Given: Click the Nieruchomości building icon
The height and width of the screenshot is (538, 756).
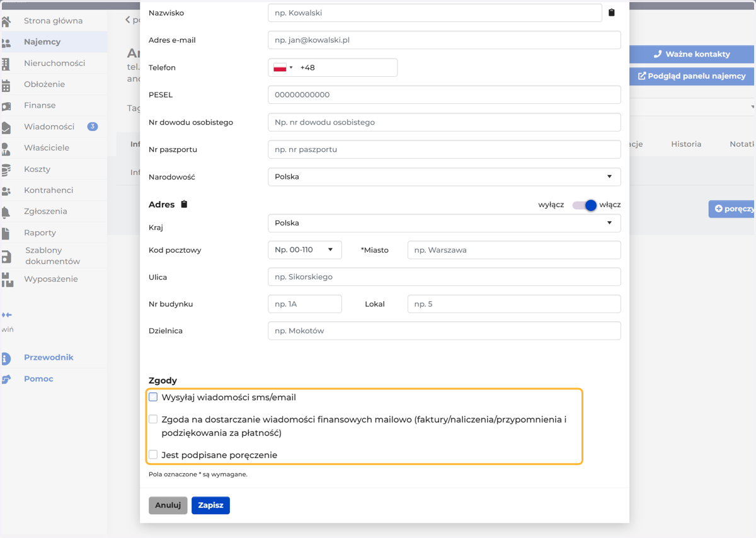Looking at the screenshot, I should click(6, 64).
